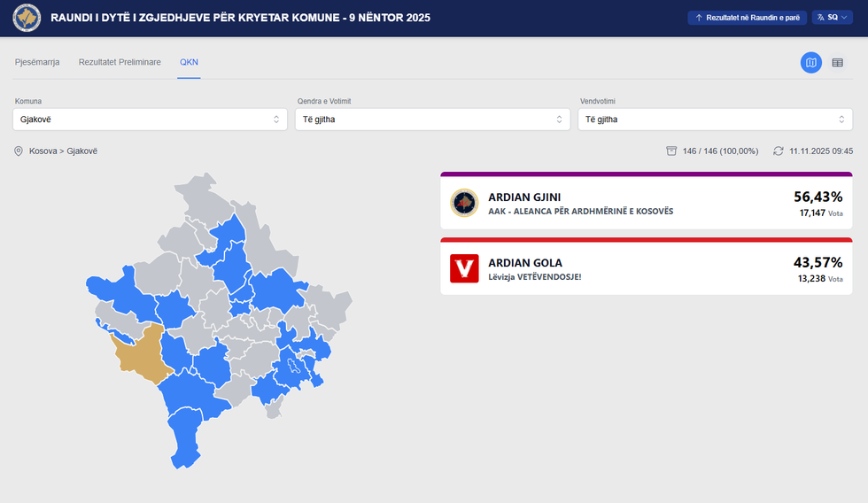Open the SQ language selector
868x503 pixels.
pyautogui.click(x=832, y=18)
